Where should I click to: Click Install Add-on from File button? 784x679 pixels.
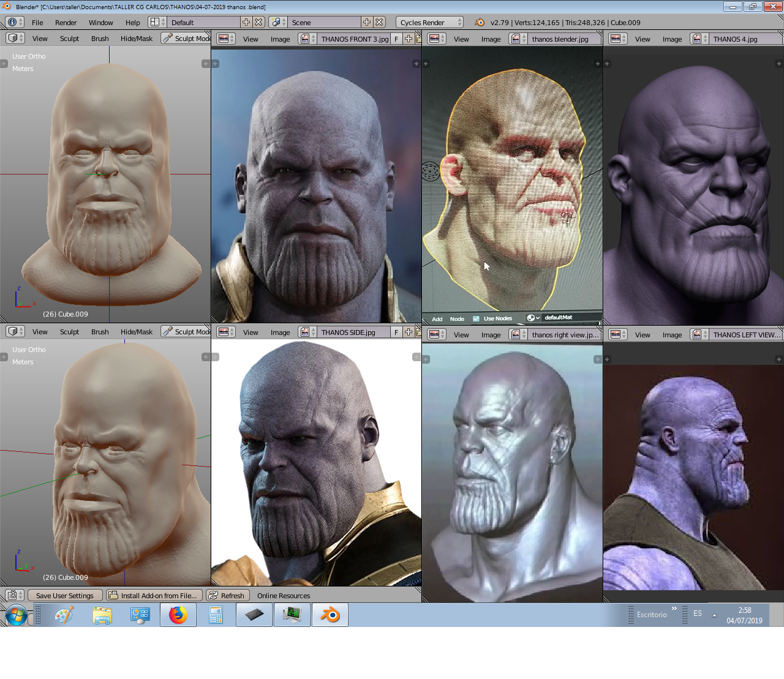(x=153, y=595)
